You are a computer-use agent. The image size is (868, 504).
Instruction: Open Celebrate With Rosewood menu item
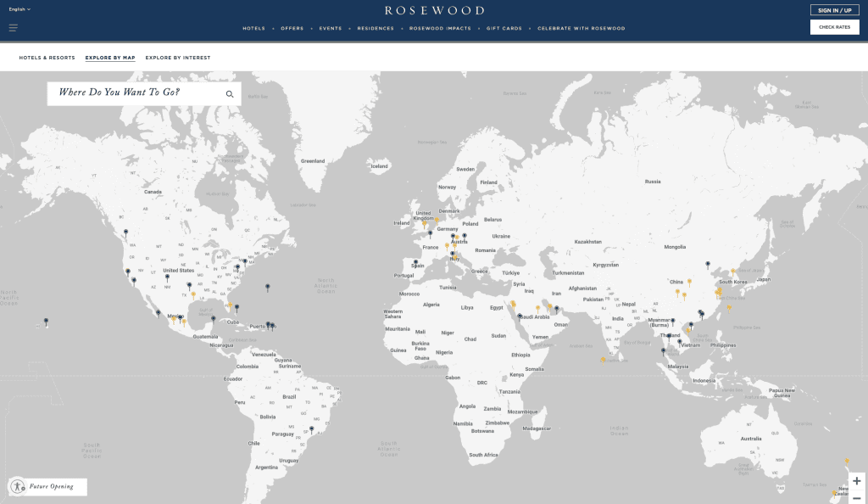(581, 28)
